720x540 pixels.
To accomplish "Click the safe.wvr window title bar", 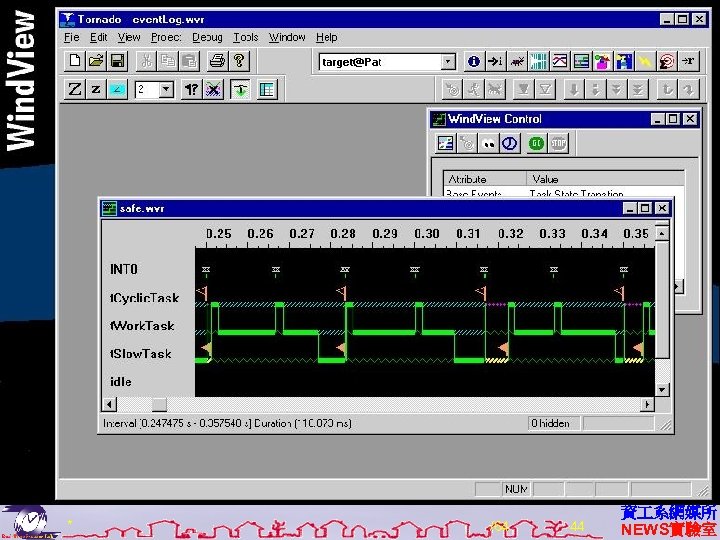I will point(386,208).
